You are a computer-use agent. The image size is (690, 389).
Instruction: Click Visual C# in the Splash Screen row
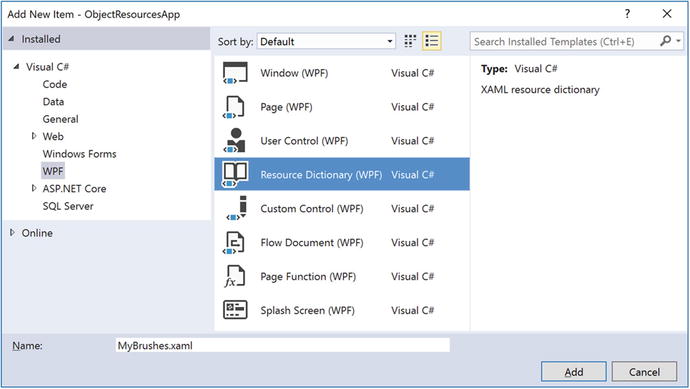point(413,310)
